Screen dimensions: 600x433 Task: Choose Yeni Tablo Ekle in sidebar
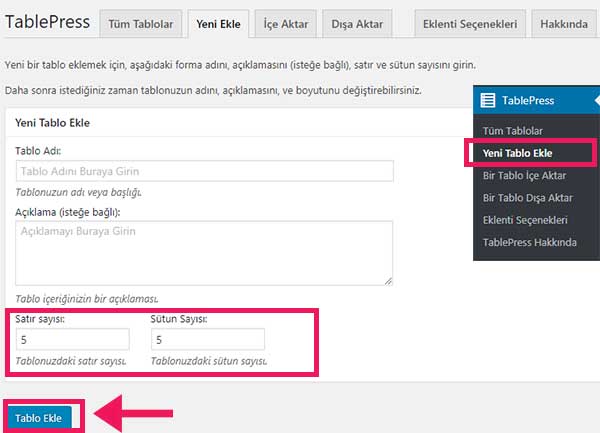(517, 153)
